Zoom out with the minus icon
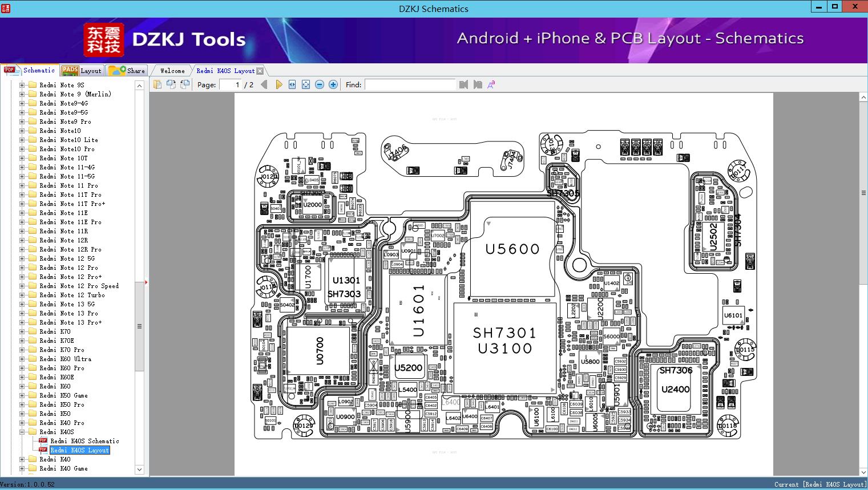This screenshot has height=490, width=868. point(320,84)
